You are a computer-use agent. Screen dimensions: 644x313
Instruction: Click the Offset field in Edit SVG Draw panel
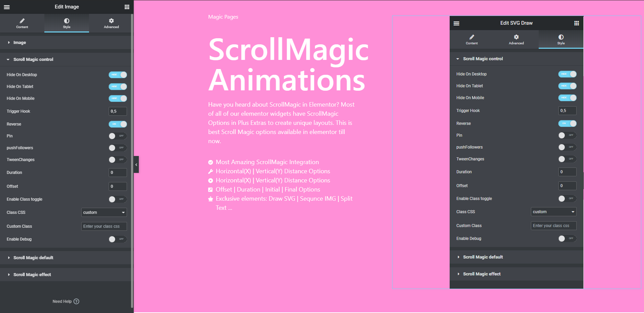tap(567, 186)
